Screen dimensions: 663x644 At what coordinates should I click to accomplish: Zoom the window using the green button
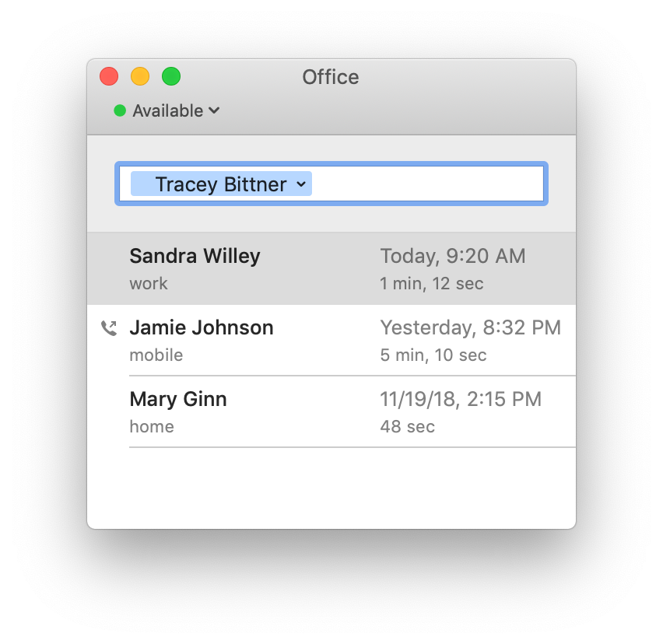click(x=171, y=76)
